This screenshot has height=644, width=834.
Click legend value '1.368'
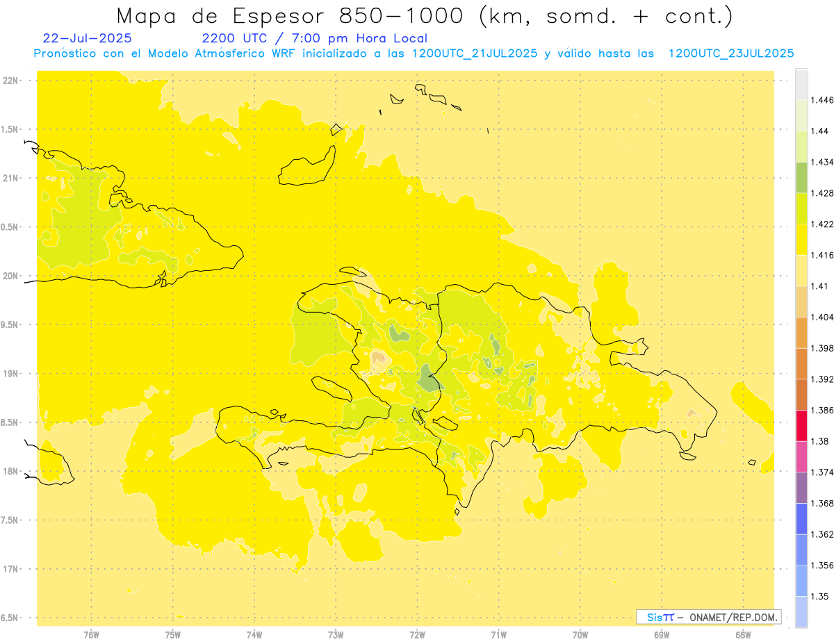(822, 503)
